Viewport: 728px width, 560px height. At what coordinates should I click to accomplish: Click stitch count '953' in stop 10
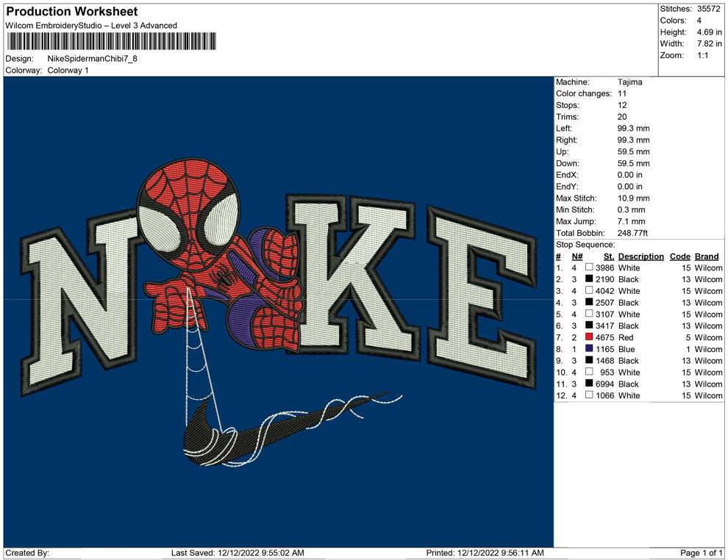[x=607, y=372]
